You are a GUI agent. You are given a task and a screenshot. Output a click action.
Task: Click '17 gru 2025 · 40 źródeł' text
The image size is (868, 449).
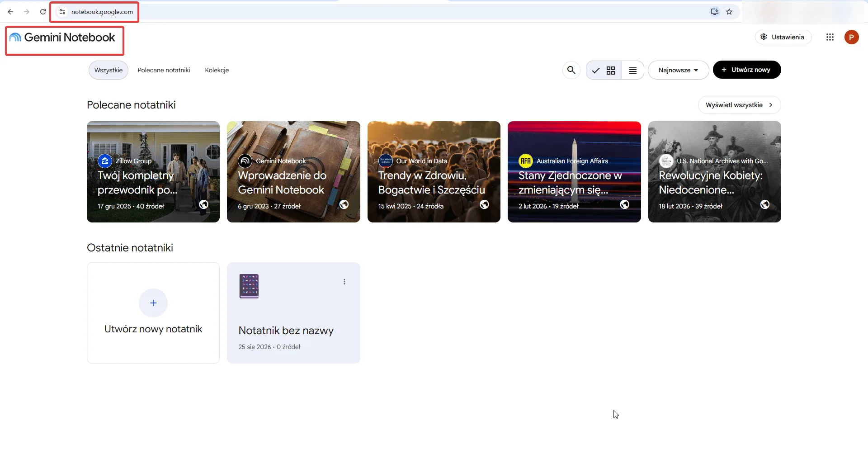click(131, 206)
